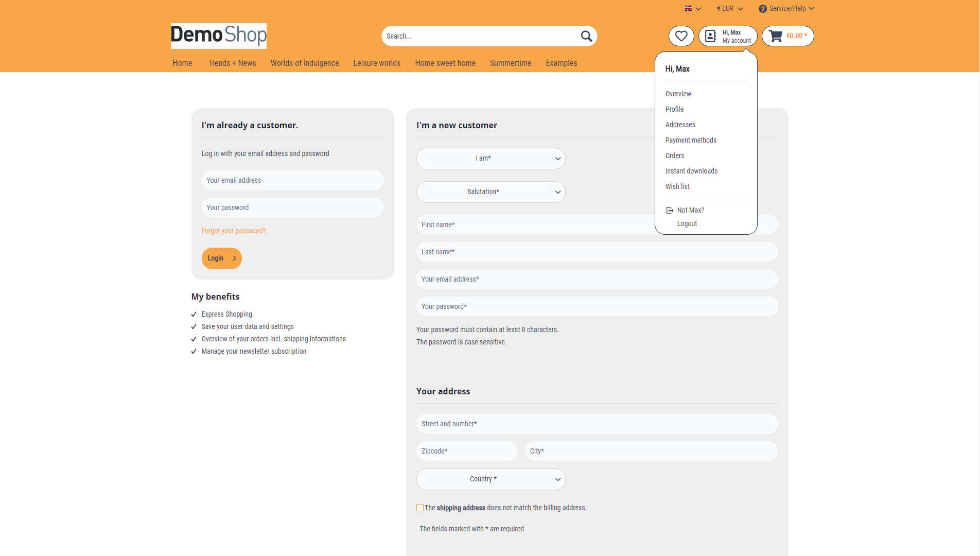Viewport: 980px width, 556px height.
Task: Click 'Manage your newsletter subscription' text
Action: click(254, 351)
